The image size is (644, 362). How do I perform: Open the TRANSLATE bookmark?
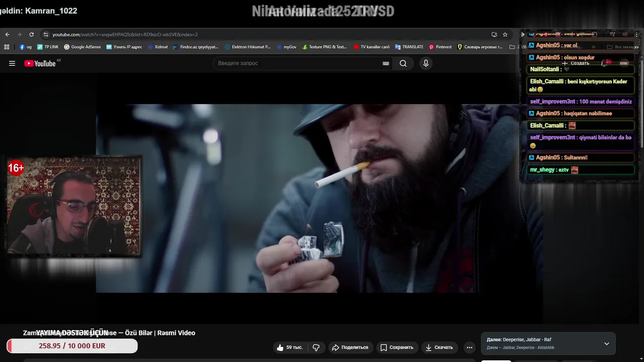click(409, 47)
